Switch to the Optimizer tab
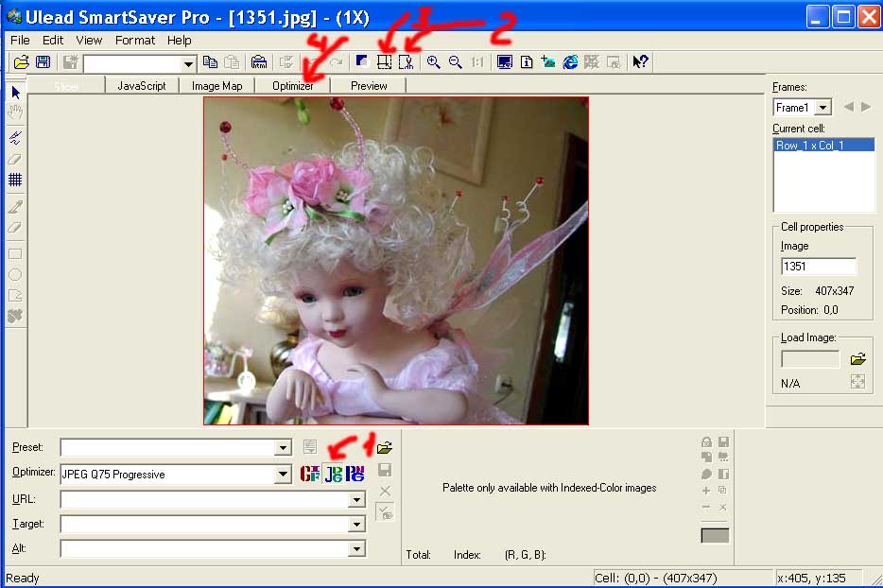 coord(293,86)
